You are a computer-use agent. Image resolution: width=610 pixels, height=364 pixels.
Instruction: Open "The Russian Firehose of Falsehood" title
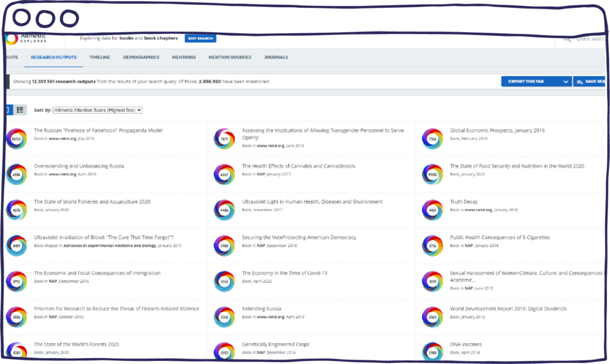pos(98,130)
